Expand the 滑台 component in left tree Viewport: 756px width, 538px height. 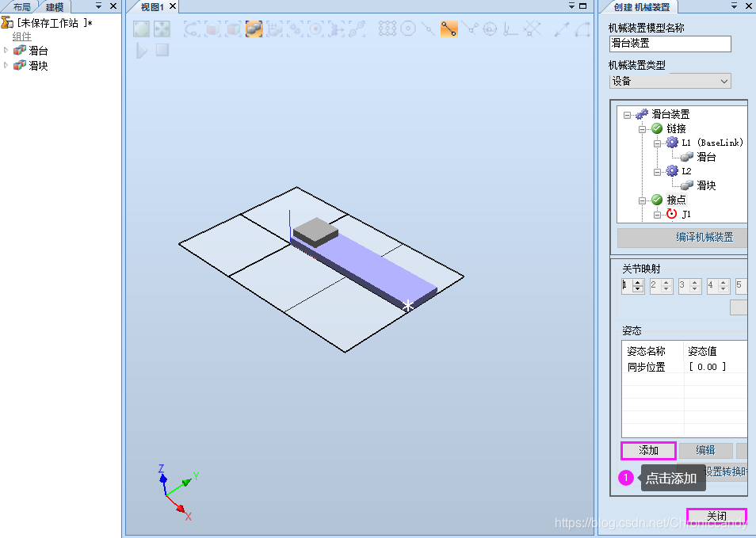[6, 50]
